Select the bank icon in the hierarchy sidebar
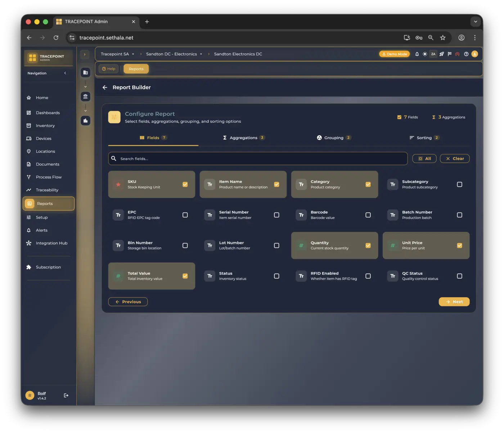This screenshot has width=504, height=433. click(x=85, y=96)
